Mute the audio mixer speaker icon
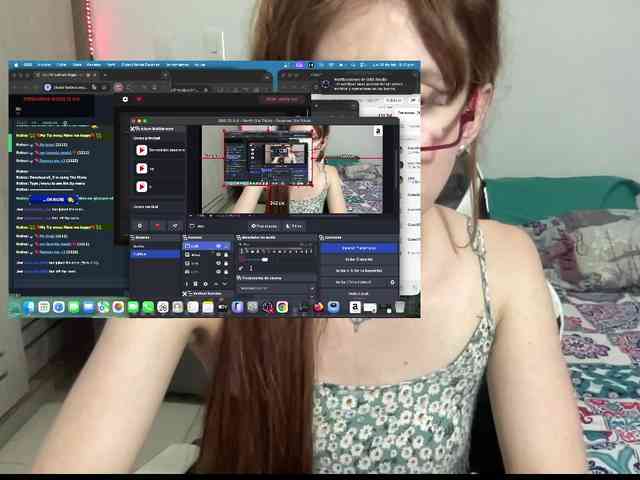 (x=241, y=268)
